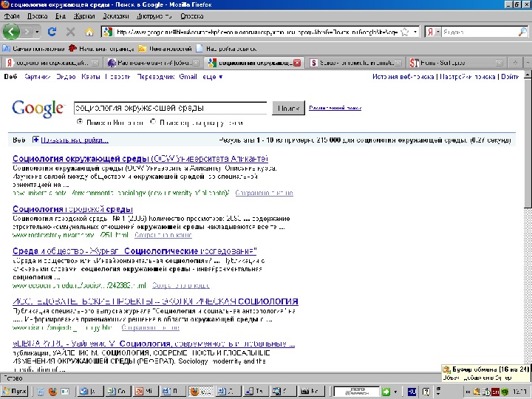Open the Файл menu
The width and height of the screenshot is (532, 399).
12,16
